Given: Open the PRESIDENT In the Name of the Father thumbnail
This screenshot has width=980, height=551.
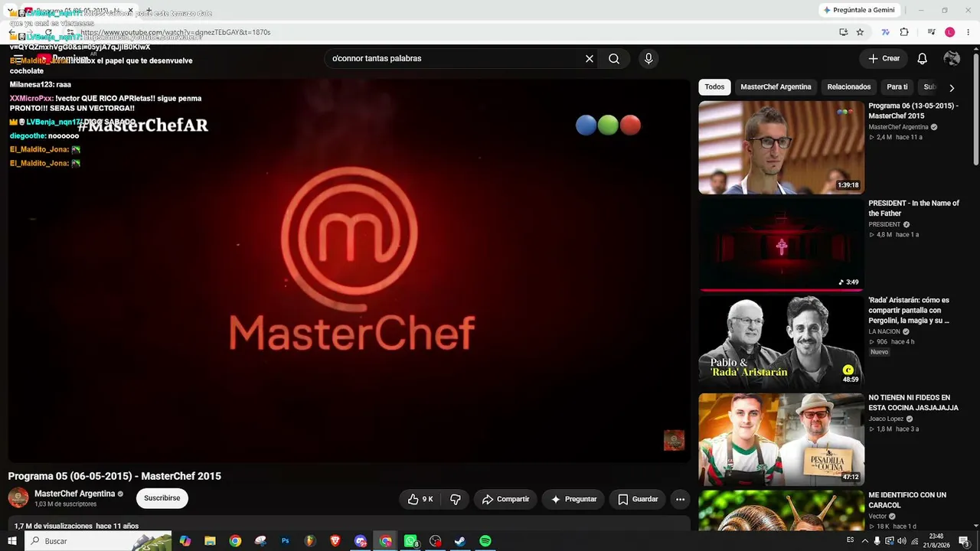Looking at the screenshot, I should coord(781,245).
